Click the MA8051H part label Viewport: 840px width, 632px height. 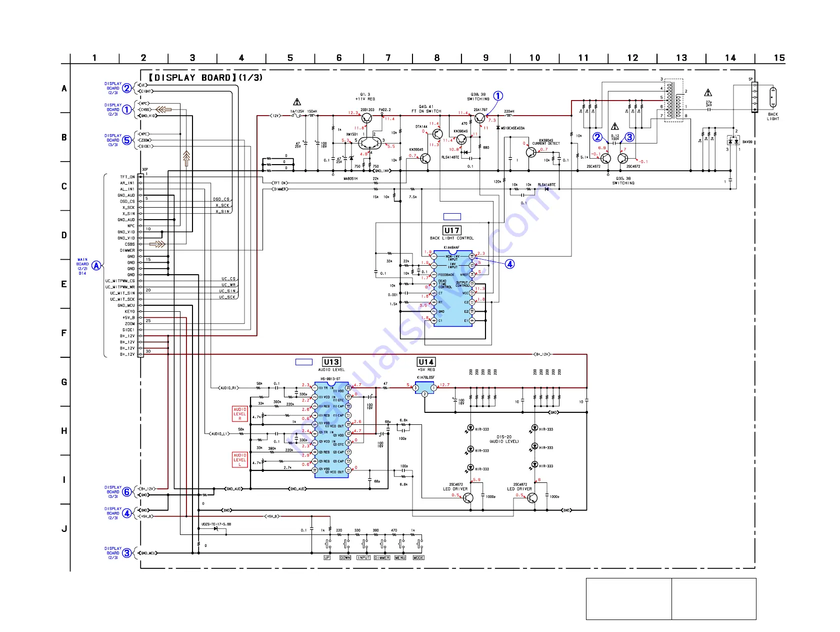(x=350, y=179)
